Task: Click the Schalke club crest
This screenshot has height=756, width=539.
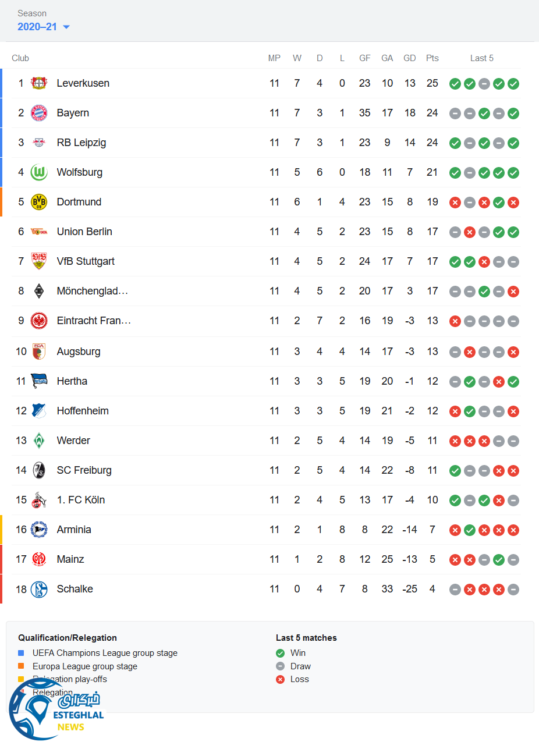Action: pyautogui.click(x=39, y=589)
